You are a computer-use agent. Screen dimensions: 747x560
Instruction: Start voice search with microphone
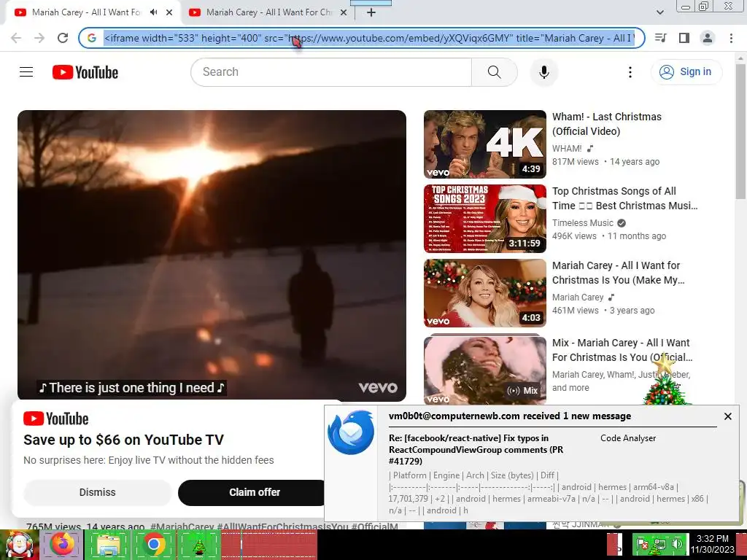(543, 72)
